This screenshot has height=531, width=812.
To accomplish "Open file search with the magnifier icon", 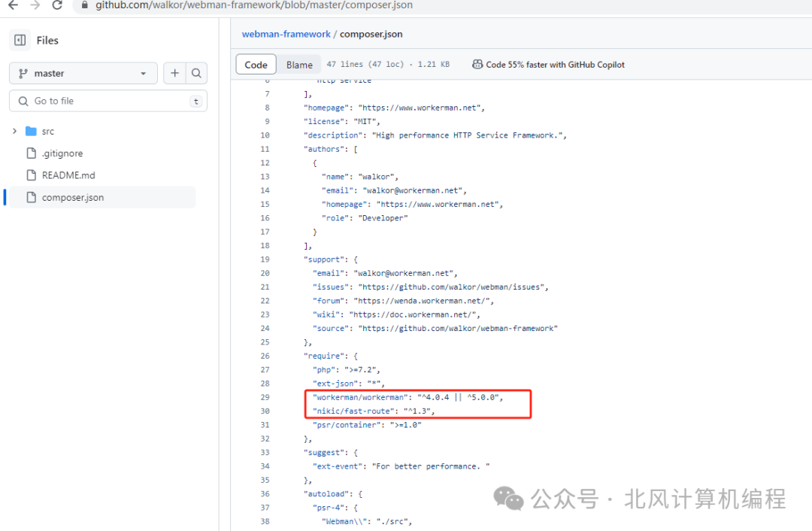I will click(196, 73).
